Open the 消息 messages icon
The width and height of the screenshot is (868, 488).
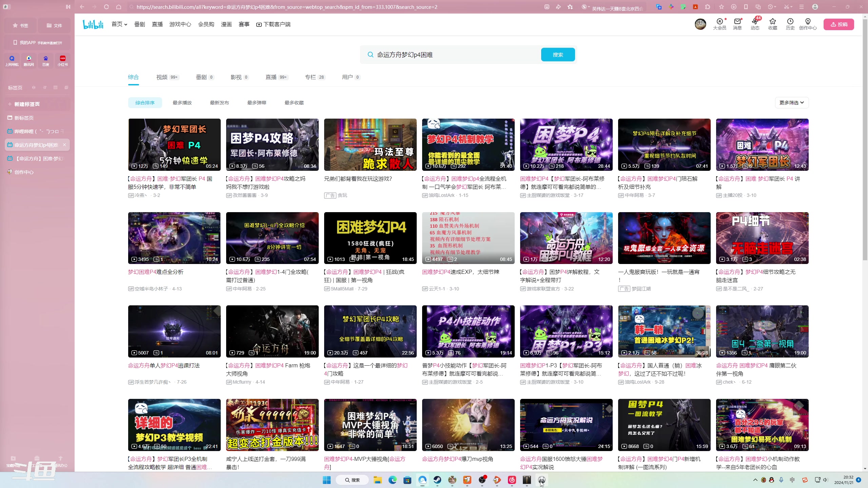point(737,24)
